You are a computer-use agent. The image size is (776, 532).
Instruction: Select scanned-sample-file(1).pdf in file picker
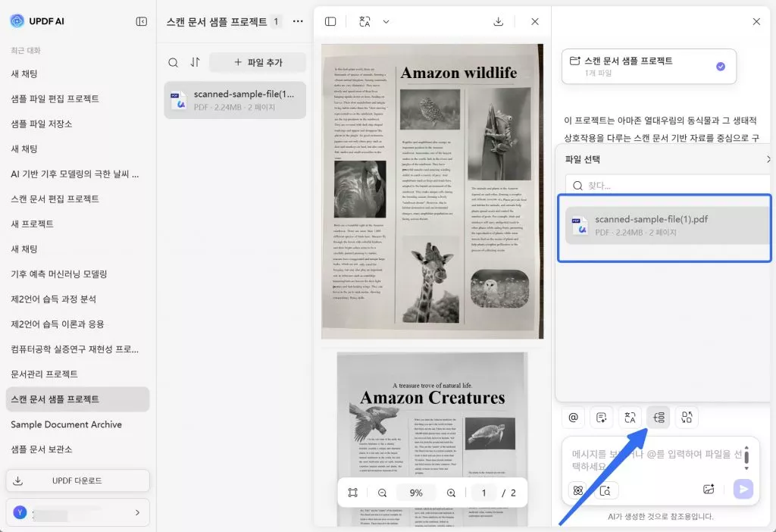coord(668,225)
